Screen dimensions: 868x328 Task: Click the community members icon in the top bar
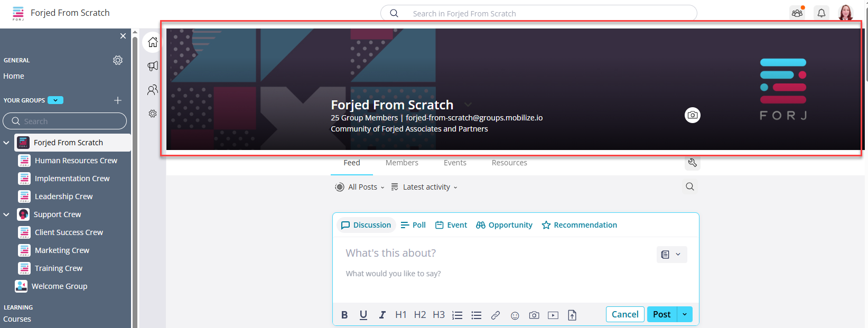tap(797, 13)
